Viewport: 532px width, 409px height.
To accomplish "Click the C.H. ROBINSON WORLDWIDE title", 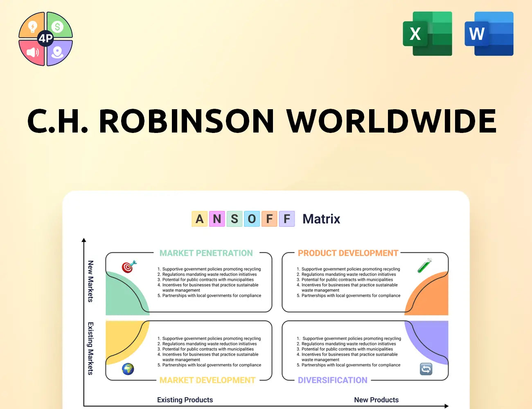I will [x=262, y=121].
